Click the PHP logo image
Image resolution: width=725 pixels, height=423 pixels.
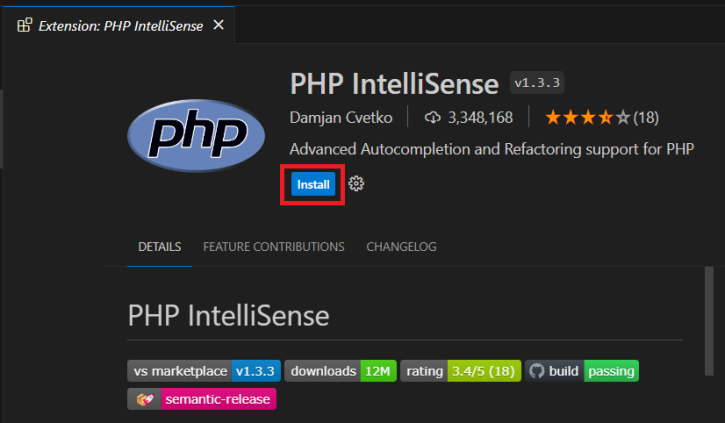coord(196,135)
